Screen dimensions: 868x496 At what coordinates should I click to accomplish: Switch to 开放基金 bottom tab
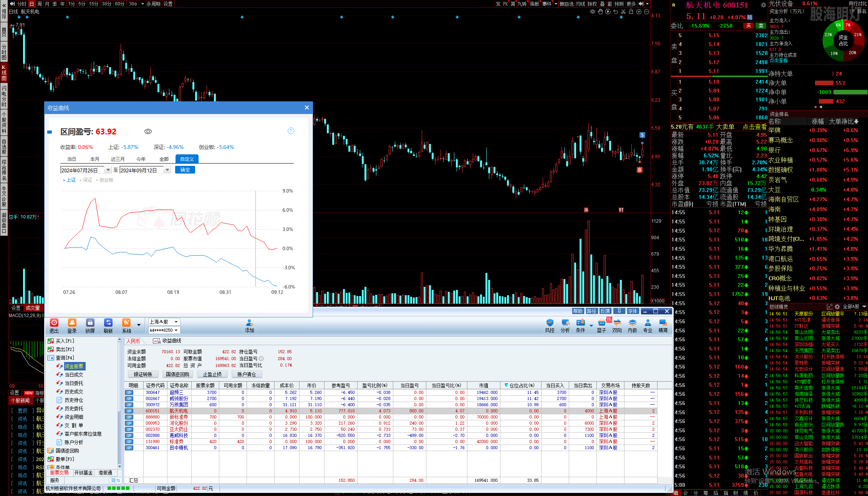pos(84,473)
